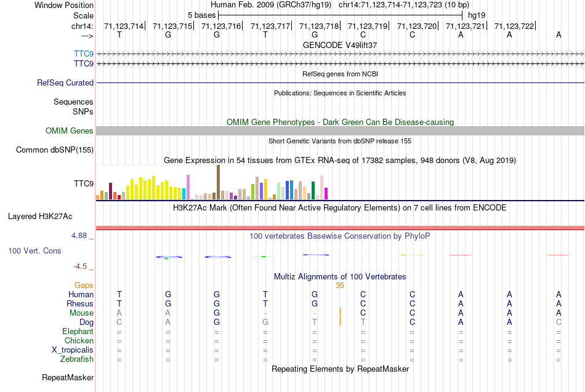Image resolution: width=585 pixels, height=392 pixels.
Task: Click the -4.5 conservation axis value
Action: [x=80, y=266]
